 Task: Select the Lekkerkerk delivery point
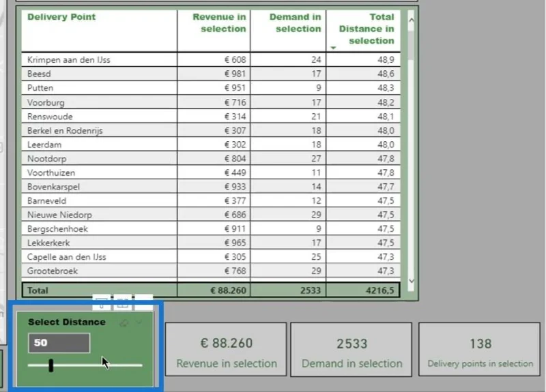[x=48, y=243]
